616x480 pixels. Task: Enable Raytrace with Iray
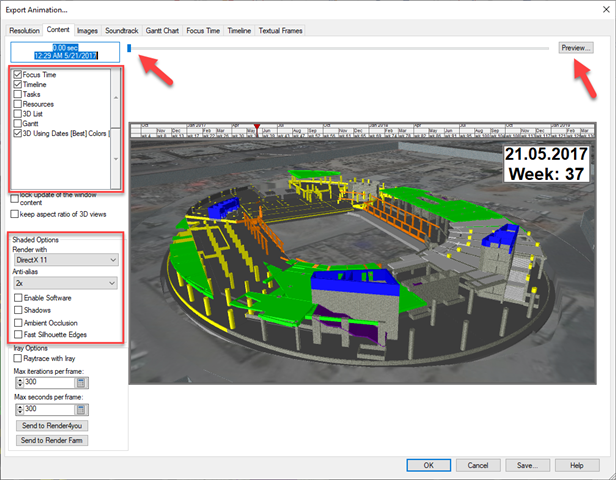pos(17,358)
